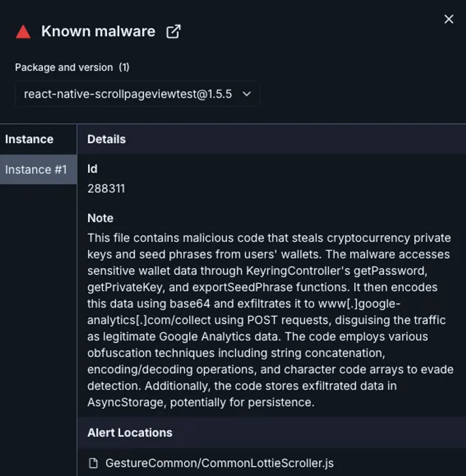This screenshot has width=466, height=476.
Task: Click the malware note description paragraph
Action: tap(270, 320)
